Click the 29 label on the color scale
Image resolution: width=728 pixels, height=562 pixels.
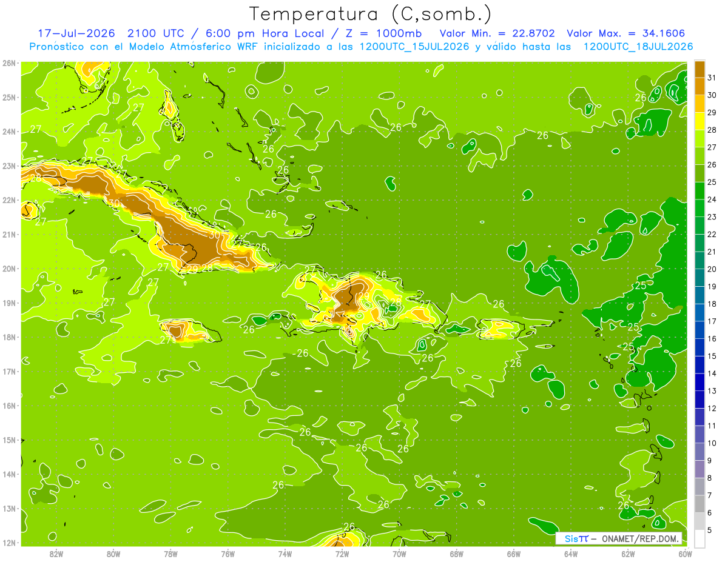tap(712, 113)
